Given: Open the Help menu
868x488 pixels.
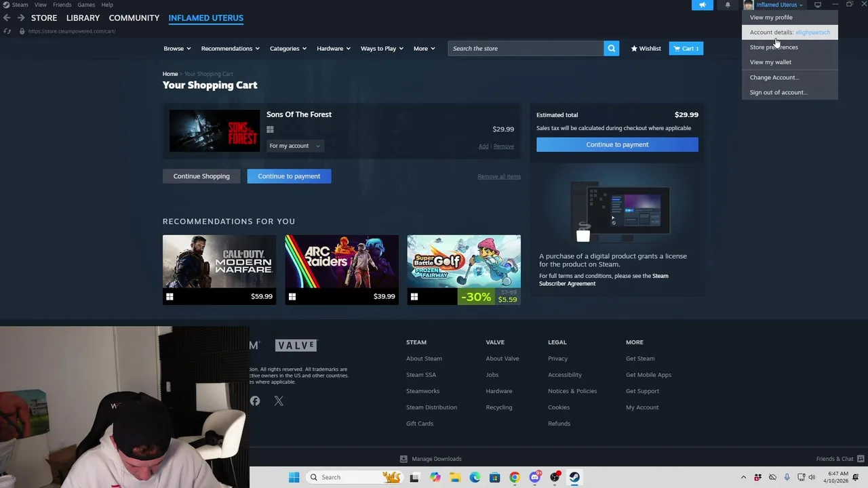Looking at the screenshot, I should click(x=107, y=5).
